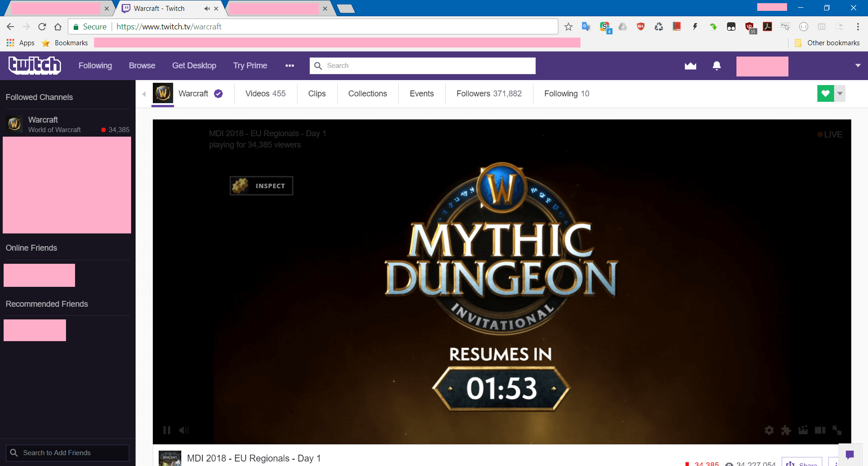868x466 pixels.
Task: Click the red WAB shield extension
Action: tap(641, 27)
